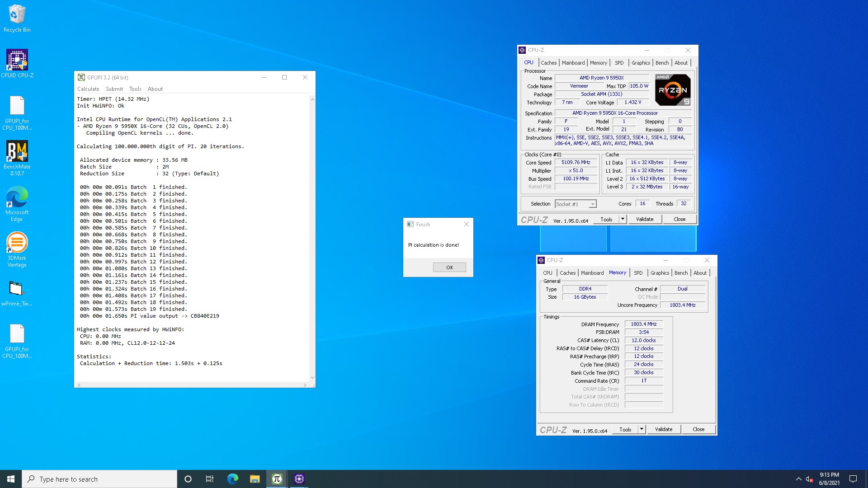Open About tab in upper CPU-Z window
868x488 pixels.
(681, 63)
